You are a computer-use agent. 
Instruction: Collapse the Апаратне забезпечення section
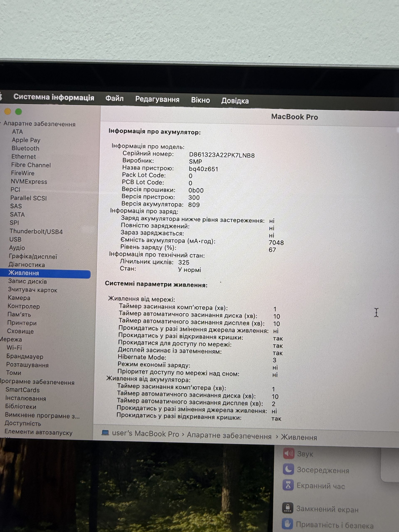pyautogui.click(x=1, y=123)
